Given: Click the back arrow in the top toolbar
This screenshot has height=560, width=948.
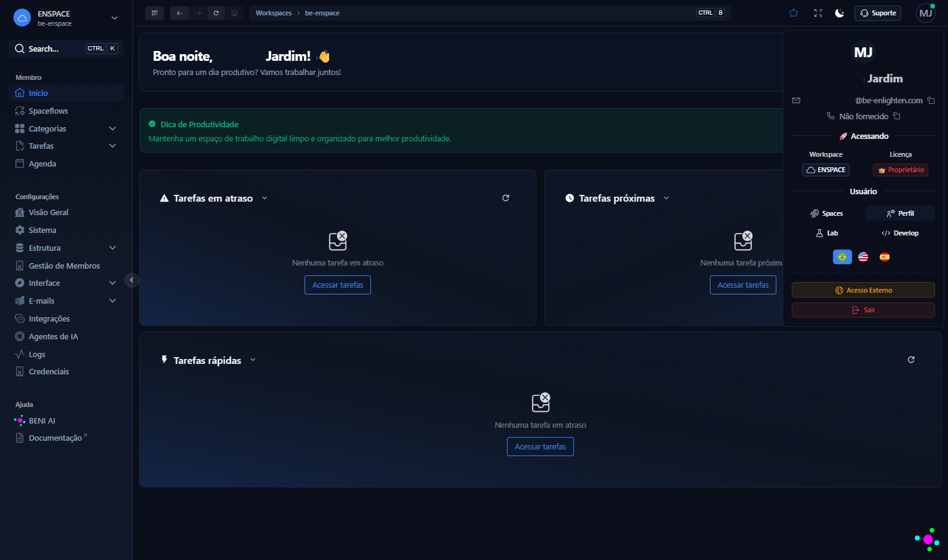Looking at the screenshot, I should coord(180,13).
